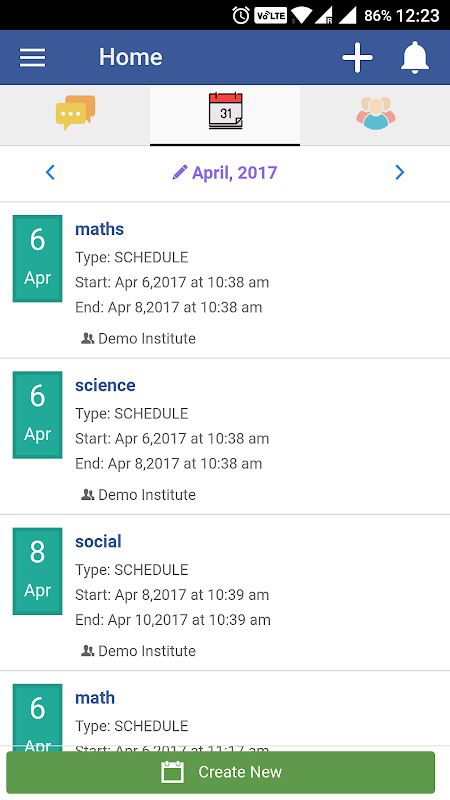Open the science schedule entry
The width and height of the screenshot is (450, 800).
coord(225,436)
